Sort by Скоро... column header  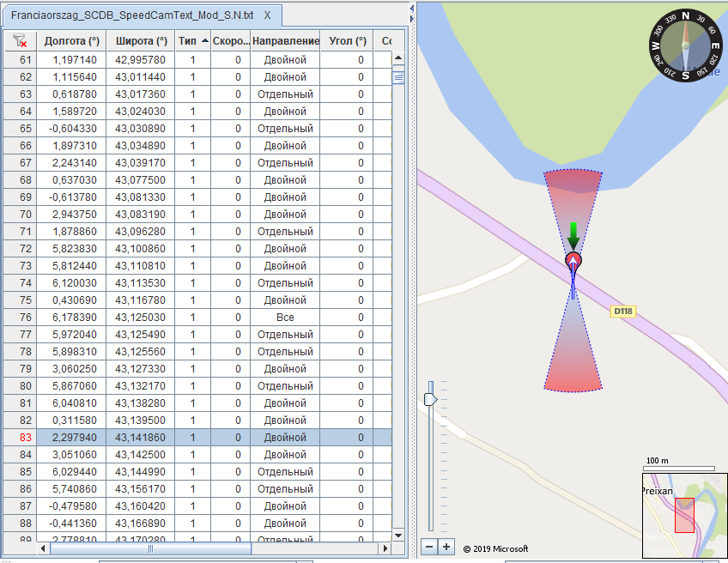pyautogui.click(x=231, y=41)
